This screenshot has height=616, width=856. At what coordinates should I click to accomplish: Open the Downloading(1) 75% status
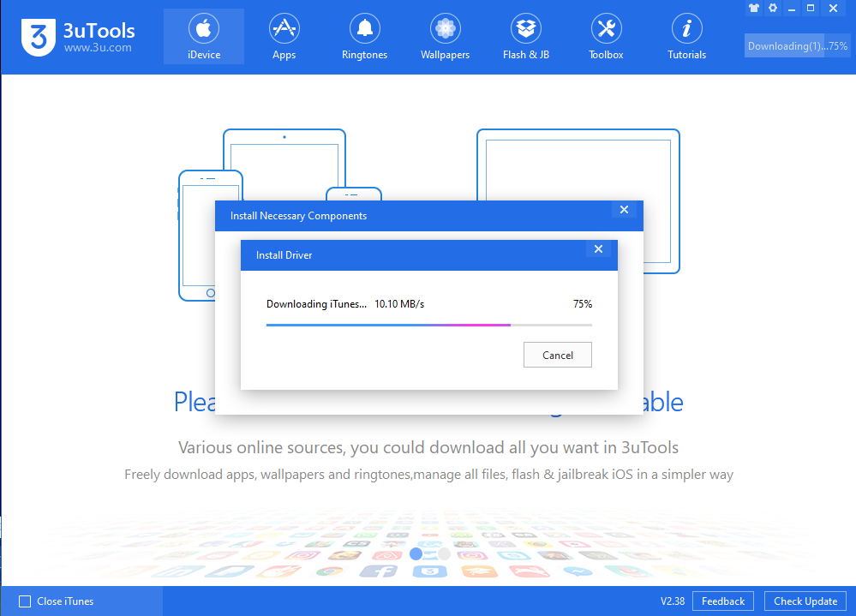[x=798, y=45]
